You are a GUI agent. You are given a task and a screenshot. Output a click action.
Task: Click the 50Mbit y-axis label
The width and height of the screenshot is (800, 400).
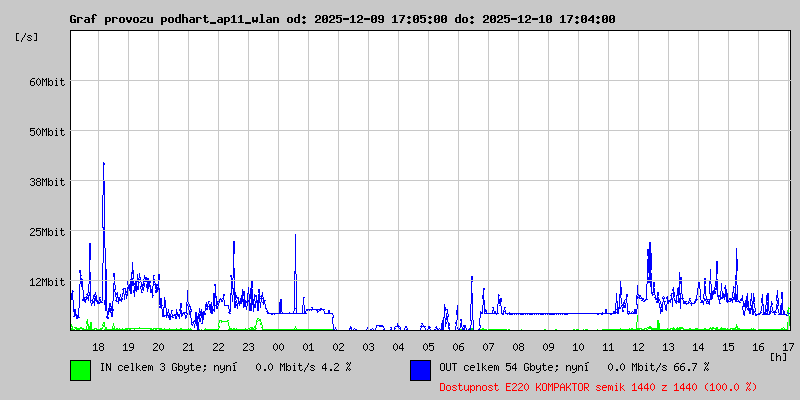coord(47,132)
